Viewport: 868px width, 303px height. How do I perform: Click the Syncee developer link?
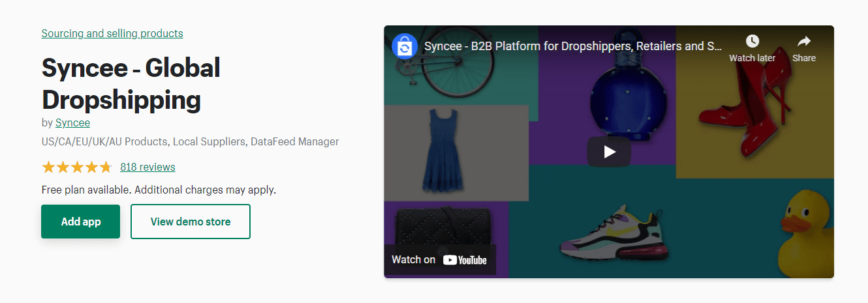72,123
